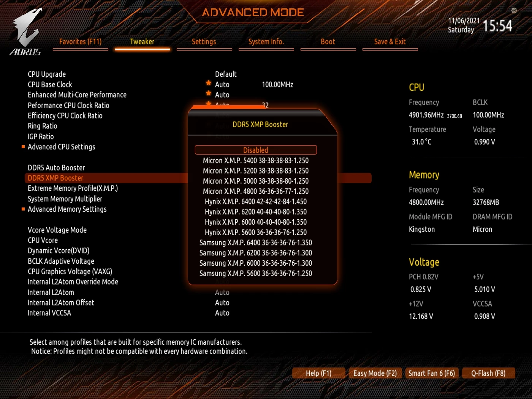The image size is (532, 399).
Task: Select the Disabled option in XMP Booster
Action: [x=256, y=150]
